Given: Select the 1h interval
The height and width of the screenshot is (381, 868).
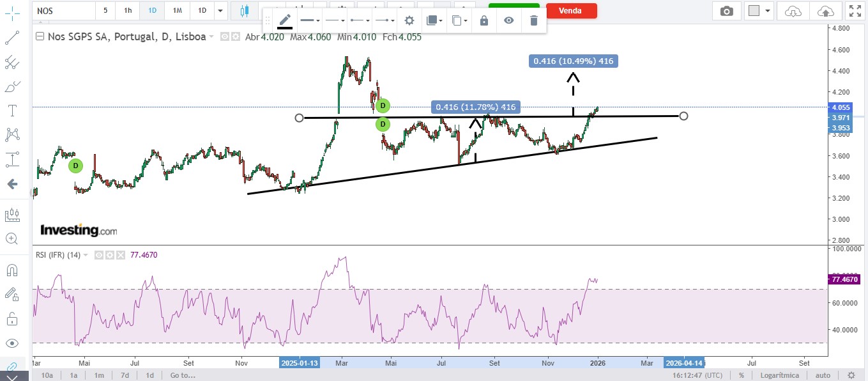Looking at the screenshot, I should click(x=128, y=11).
